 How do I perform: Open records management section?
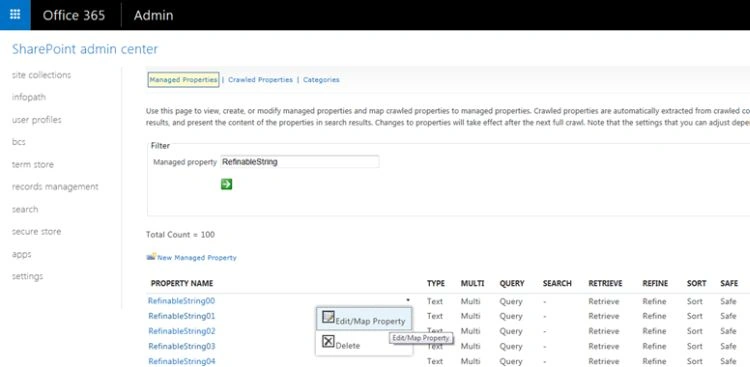(x=55, y=187)
